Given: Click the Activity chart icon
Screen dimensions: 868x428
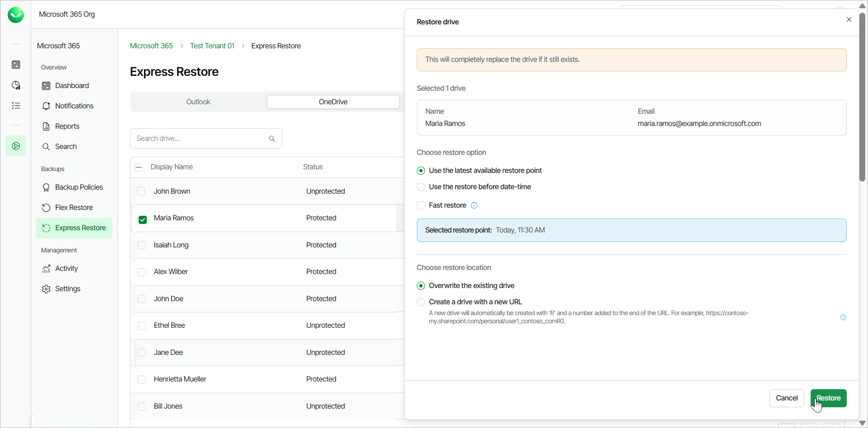Looking at the screenshot, I should [46, 269].
